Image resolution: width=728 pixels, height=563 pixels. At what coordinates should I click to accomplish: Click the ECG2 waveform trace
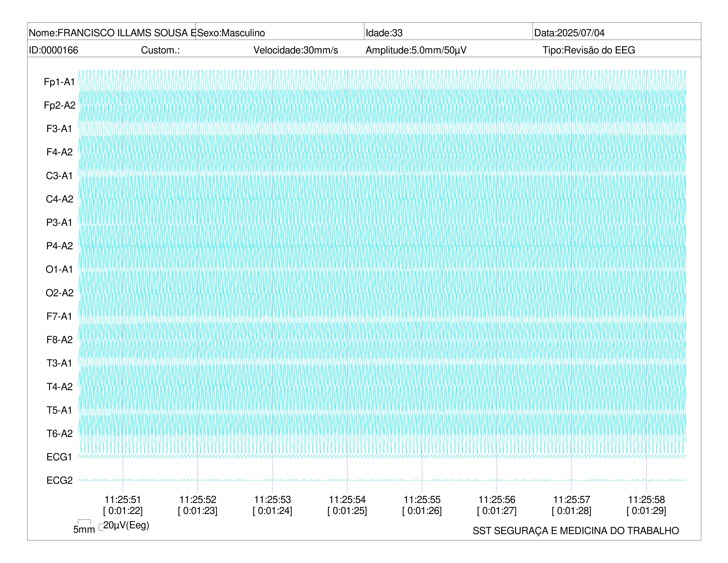point(382,480)
